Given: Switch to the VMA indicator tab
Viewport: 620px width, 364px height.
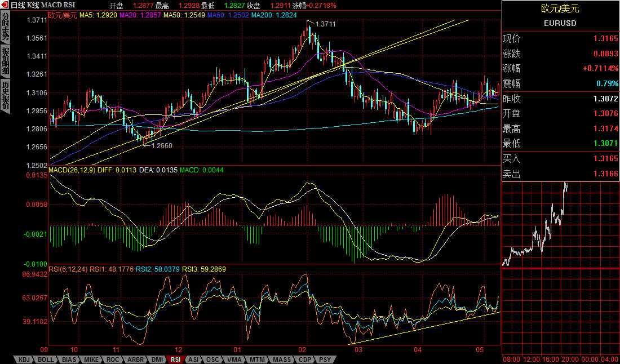Looking at the screenshot, I should (x=234, y=359).
